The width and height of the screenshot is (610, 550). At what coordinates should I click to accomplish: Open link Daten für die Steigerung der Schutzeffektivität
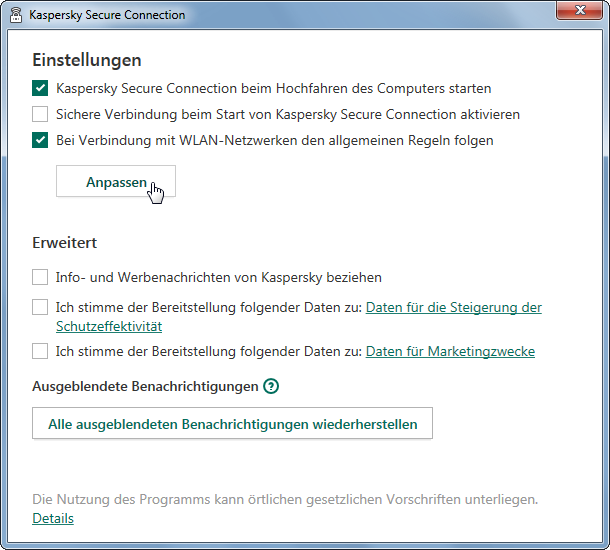click(454, 307)
